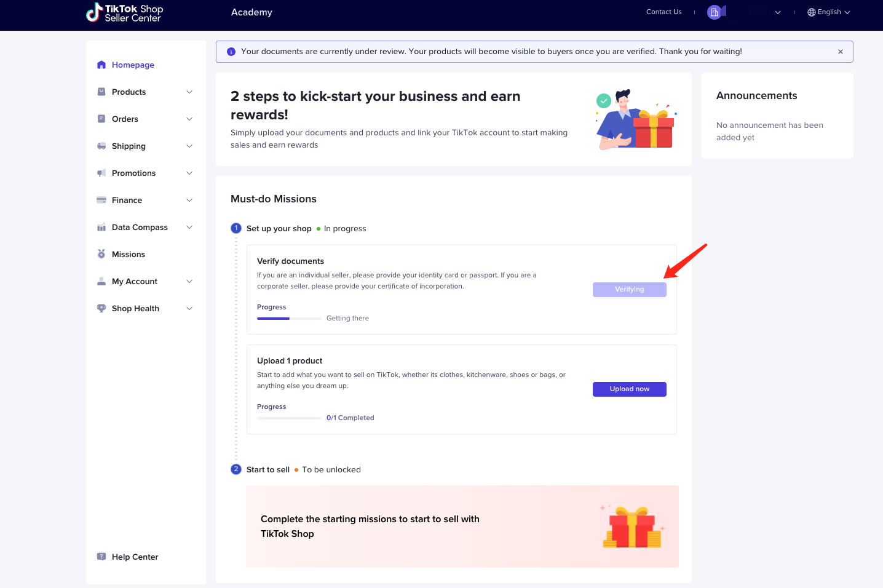Click the 'Announcements' heading

click(x=757, y=96)
